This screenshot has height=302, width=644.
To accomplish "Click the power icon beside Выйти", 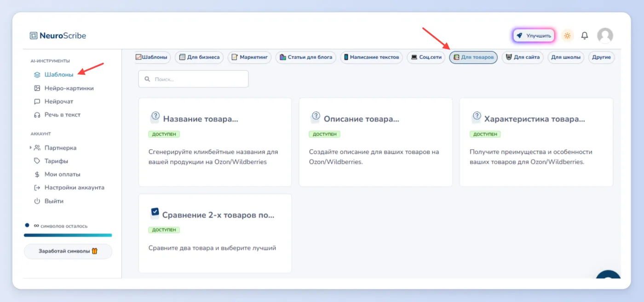I will coord(37,201).
